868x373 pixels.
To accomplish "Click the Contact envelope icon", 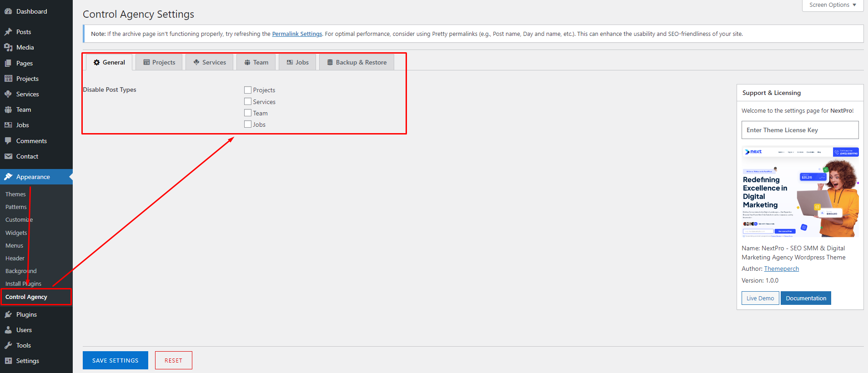I will pyautogui.click(x=8, y=156).
